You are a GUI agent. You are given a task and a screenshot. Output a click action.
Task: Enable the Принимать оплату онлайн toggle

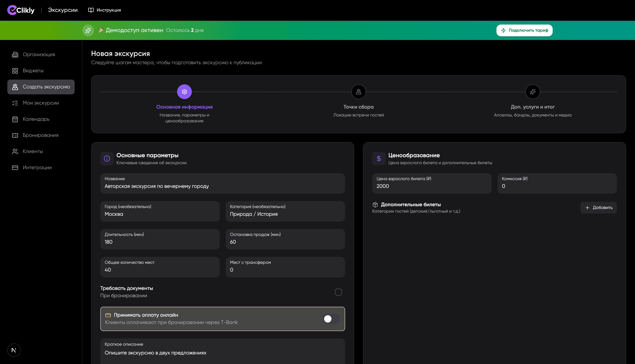click(331, 319)
